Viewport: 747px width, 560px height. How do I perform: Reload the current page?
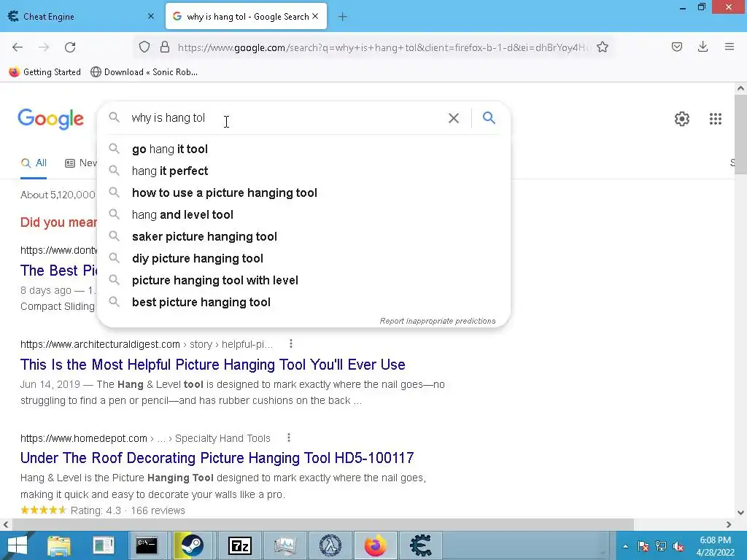point(70,47)
